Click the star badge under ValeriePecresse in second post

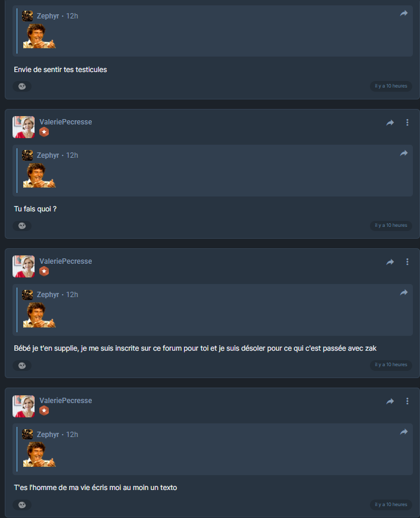[44, 132]
